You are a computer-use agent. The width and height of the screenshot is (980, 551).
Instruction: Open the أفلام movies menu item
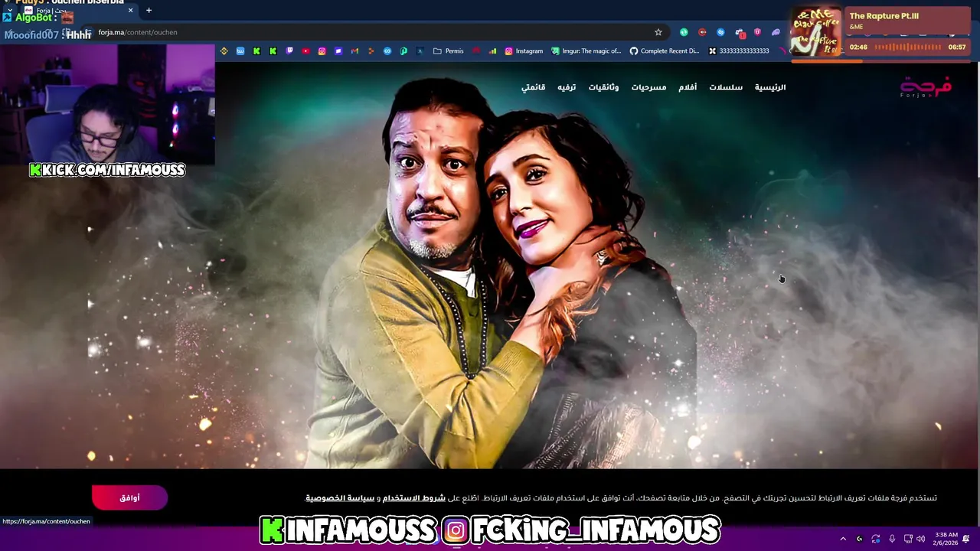coord(688,87)
